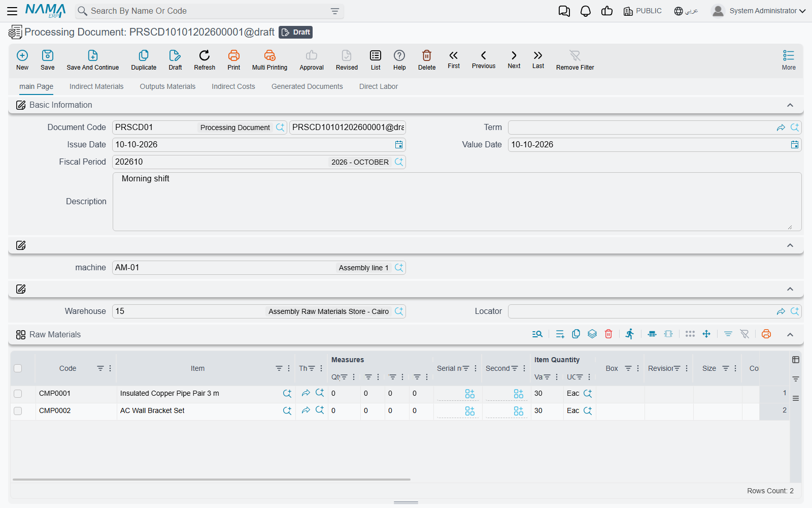Viewport: 812px width, 508px height.
Task: Open the search filter options dropdown
Action: click(335, 11)
